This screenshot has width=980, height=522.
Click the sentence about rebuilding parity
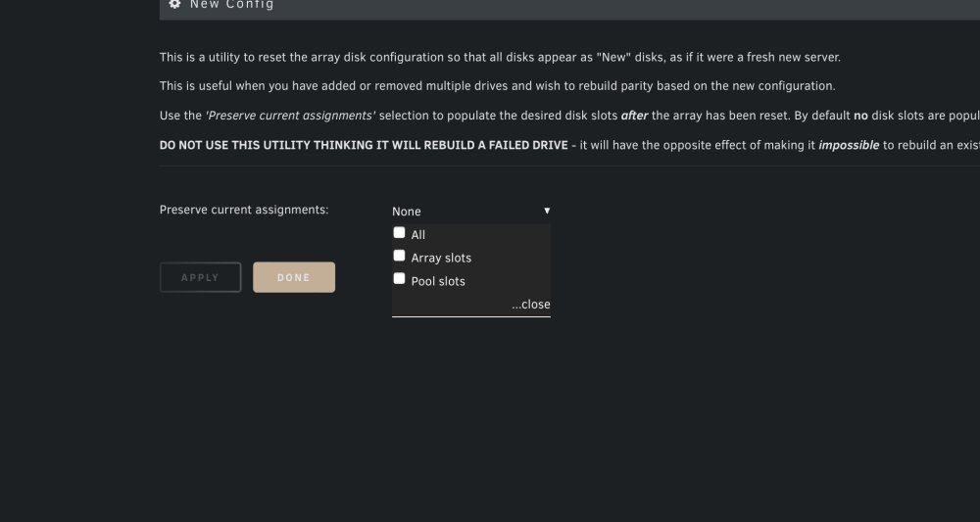(x=498, y=86)
